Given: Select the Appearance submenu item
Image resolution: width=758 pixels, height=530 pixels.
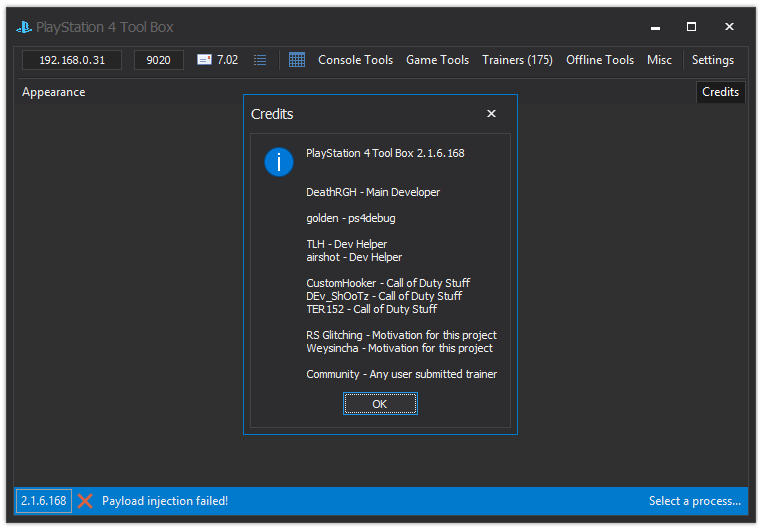Looking at the screenshot, I should pos(54,92).
